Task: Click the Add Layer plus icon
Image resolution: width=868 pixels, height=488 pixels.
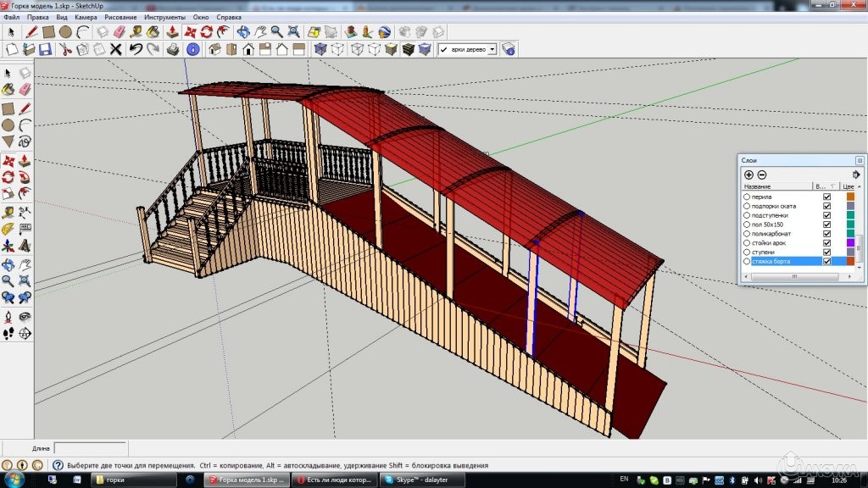Action: pyautogui.click(x=748, y=175)
